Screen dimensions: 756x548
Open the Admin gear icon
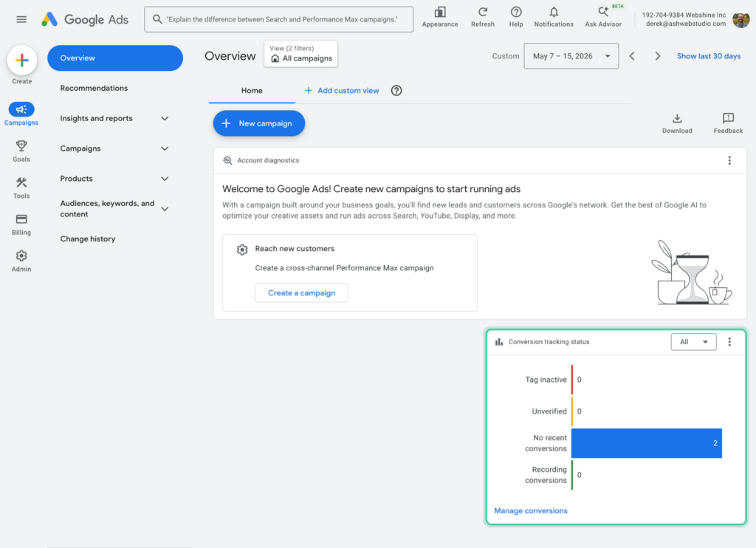click(x=21, y=256)
